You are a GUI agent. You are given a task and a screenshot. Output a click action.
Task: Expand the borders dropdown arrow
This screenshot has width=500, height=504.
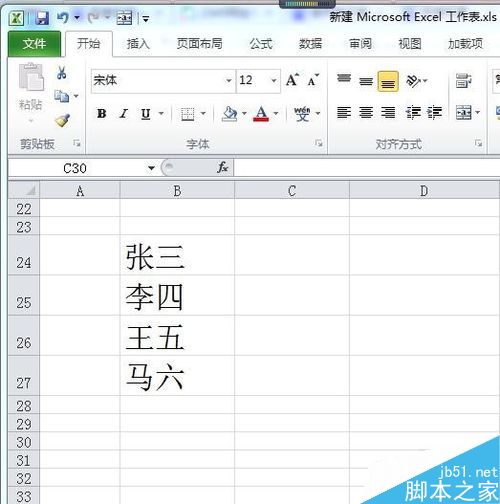coord(203,114)
